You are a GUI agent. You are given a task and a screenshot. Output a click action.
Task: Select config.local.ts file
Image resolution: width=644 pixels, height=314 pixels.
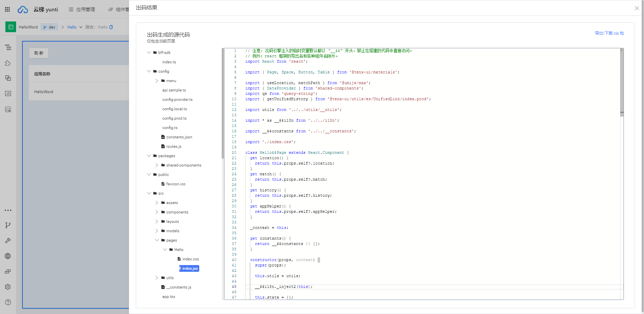pos(174,109)
